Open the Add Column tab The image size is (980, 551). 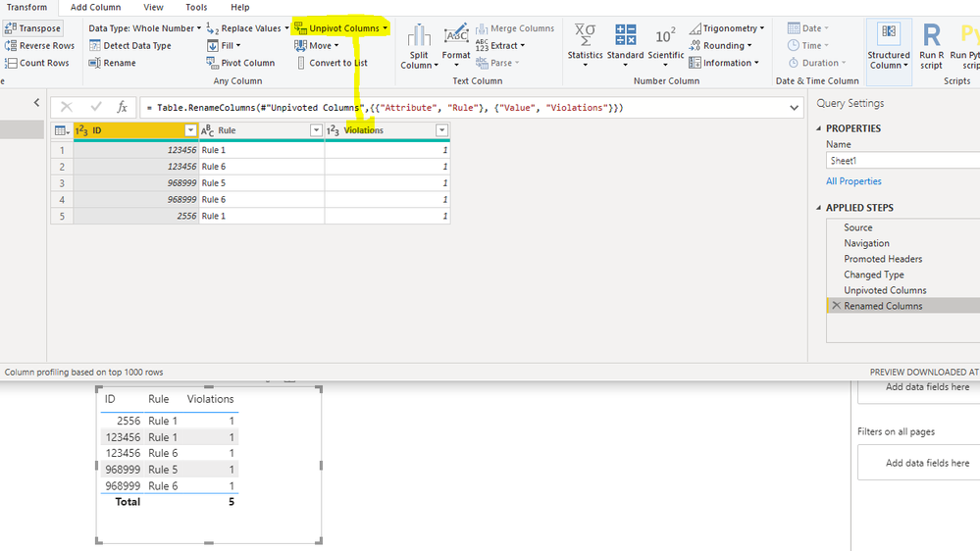tap(95, 8)
